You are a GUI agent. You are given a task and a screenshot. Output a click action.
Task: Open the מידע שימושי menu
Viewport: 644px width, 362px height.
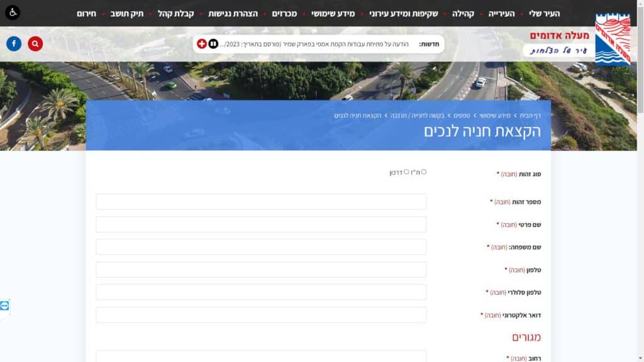tap(333, 14)
